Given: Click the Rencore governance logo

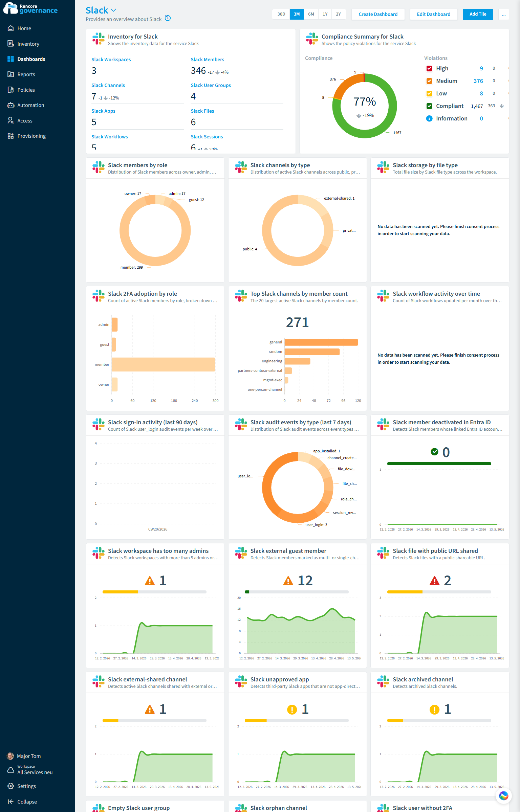Looking at the screenshot, I should coord(30,8).
